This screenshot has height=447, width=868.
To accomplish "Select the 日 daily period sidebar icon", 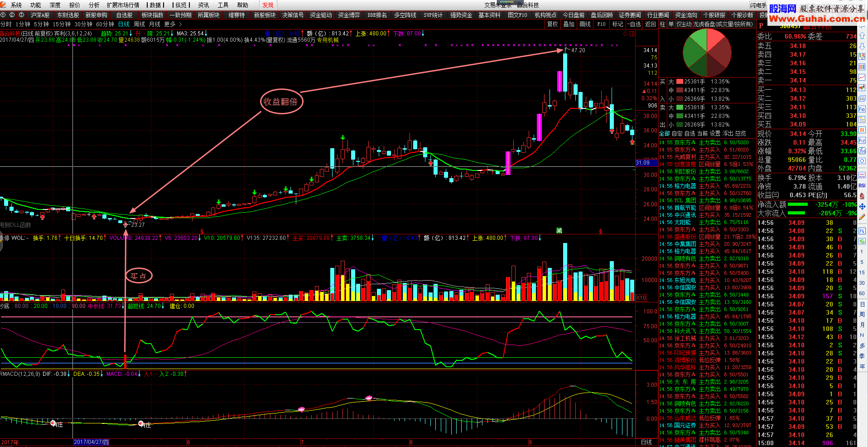I will click(x=862, y=305).
